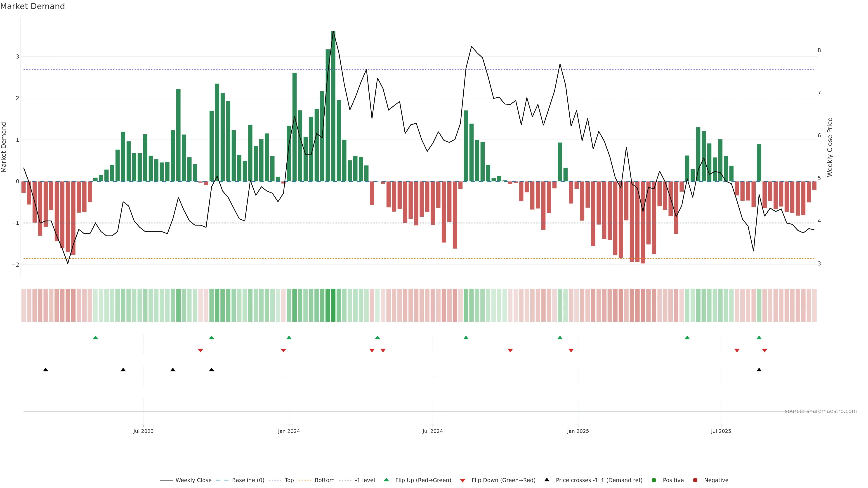
Task: Click darkest green heatmap cell
Action: (333, 305)
